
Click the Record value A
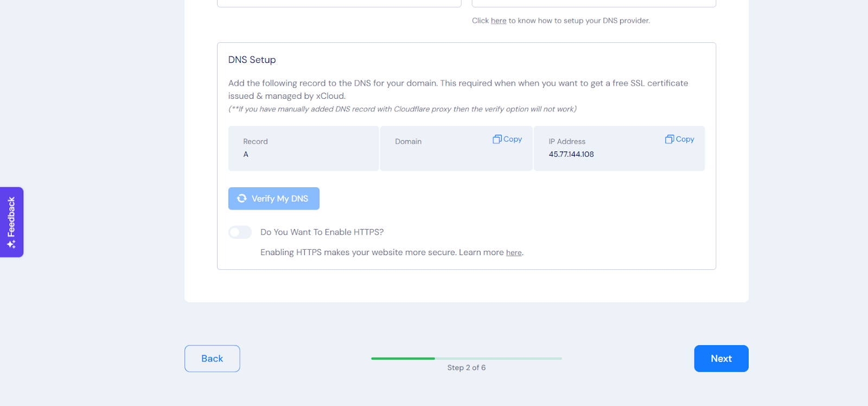pos(246,154)
